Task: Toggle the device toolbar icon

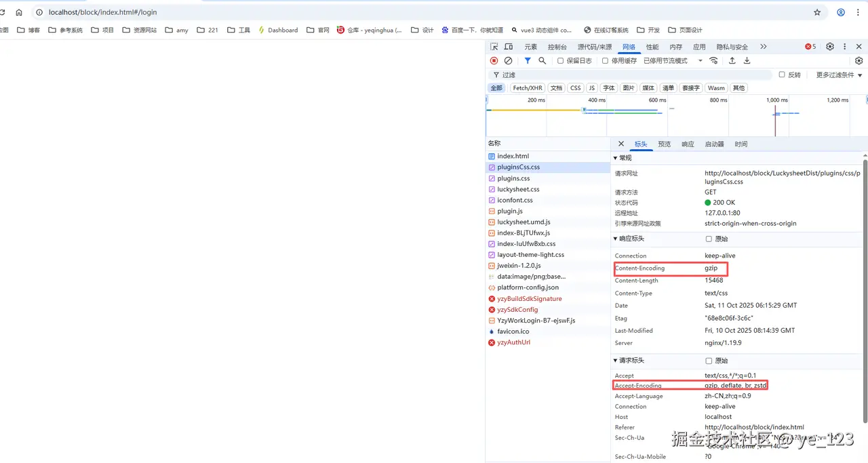Action: pyautogui.click(x=508, y=47)
